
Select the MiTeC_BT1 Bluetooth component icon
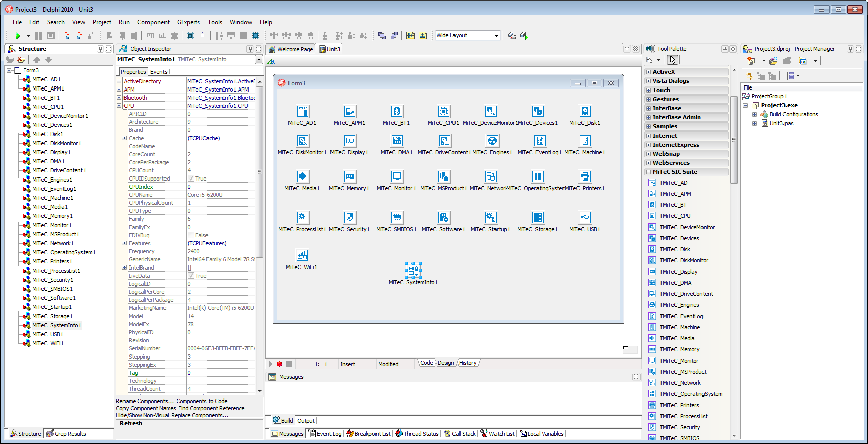[x=397, y=111]
